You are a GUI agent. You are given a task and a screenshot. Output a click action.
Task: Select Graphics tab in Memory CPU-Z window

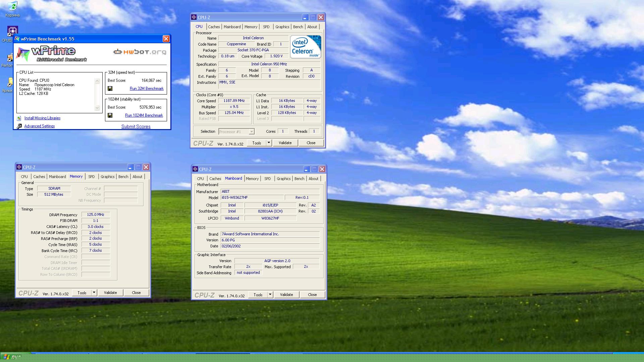click(x=107, y=177)
